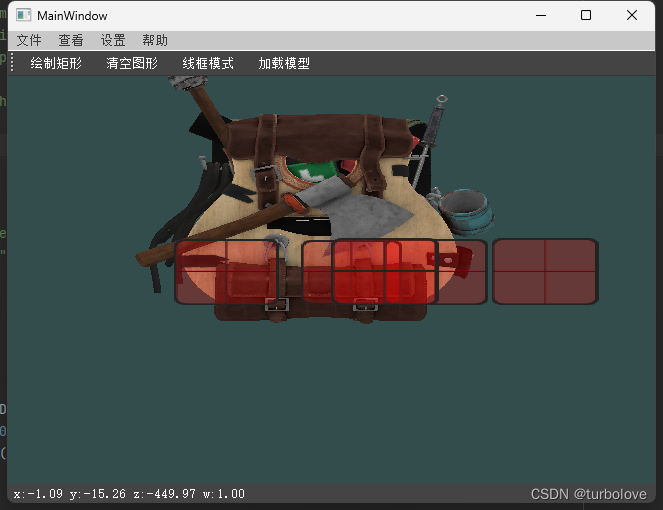The width and height of the screenshot is (663, 510).
Task: Click the 绘制矩形 toolbar button
Action: click(x=56, y=63)
